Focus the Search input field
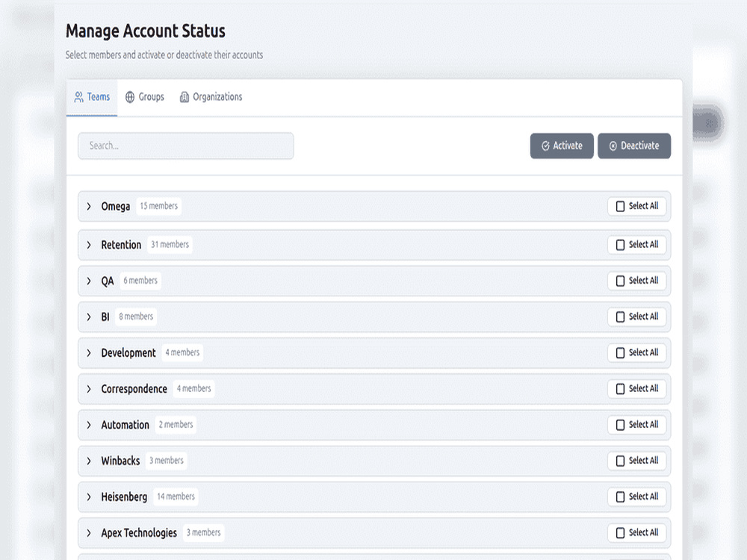747x560 pixels. pyautogui.click(x=186, y=146)
